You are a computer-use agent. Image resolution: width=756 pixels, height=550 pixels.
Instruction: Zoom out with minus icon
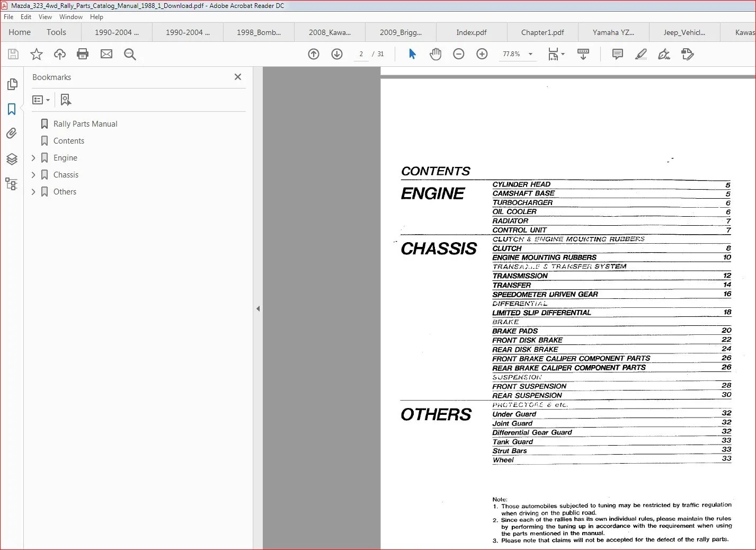[x=459, y=54]
